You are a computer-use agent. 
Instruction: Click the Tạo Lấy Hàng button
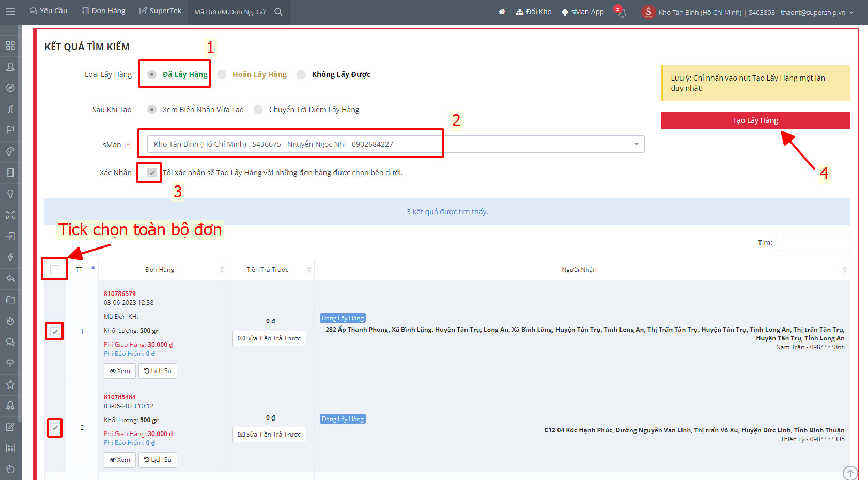[755, 120]
